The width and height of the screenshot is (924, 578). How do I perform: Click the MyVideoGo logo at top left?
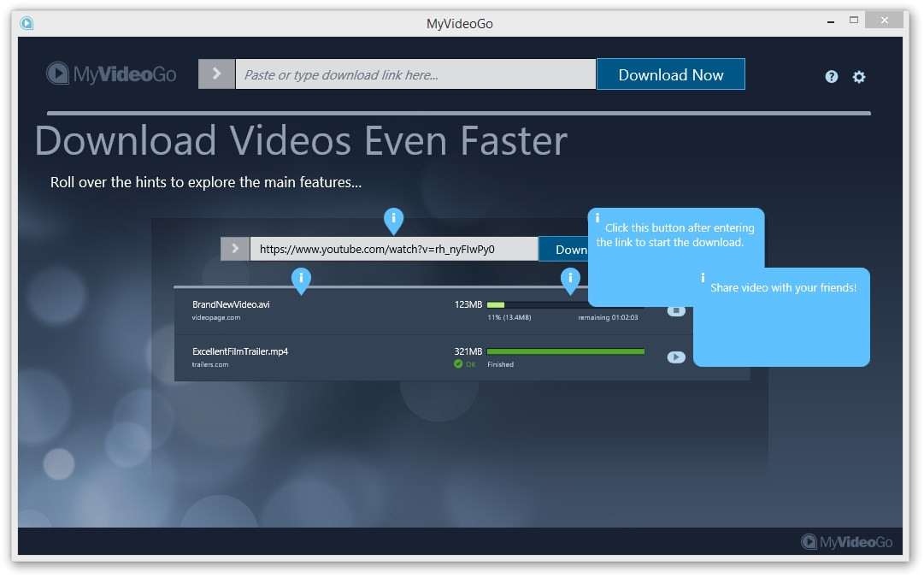[111, 74]
